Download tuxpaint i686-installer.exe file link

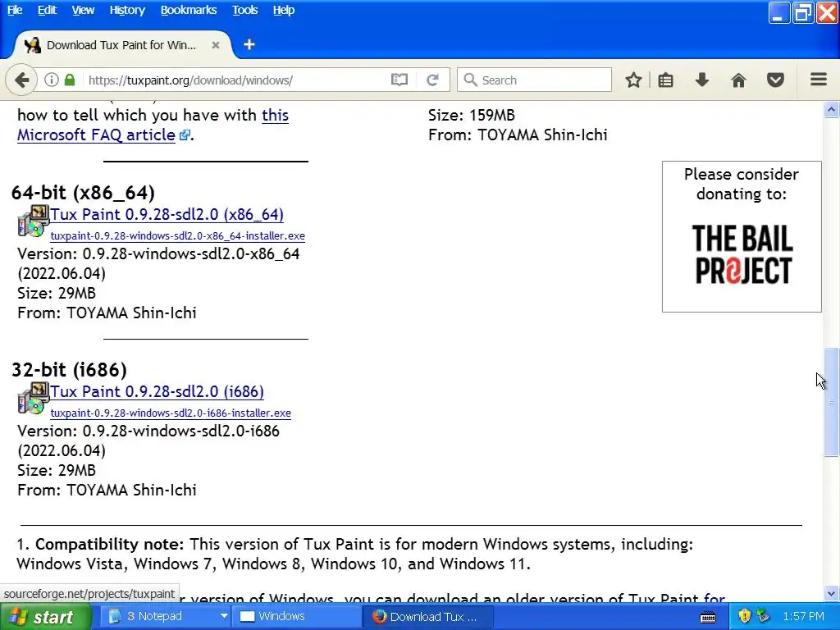pos(171,413)
